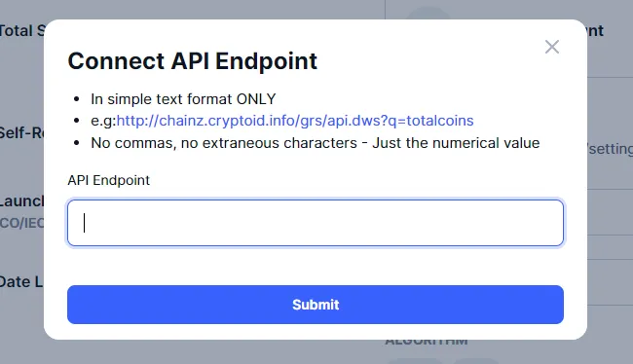Click the dimmed 'CO/IEC' text behind dialog
The height and width of the screenshot is (364, 633).
point(21,223)
